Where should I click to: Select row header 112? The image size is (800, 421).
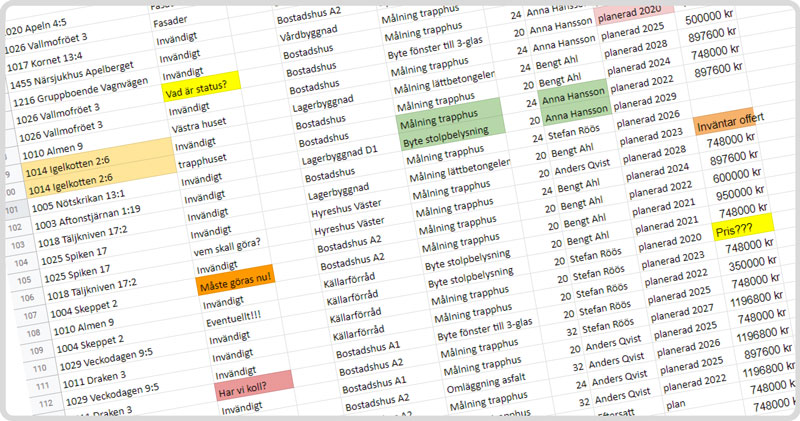(45, 404)
